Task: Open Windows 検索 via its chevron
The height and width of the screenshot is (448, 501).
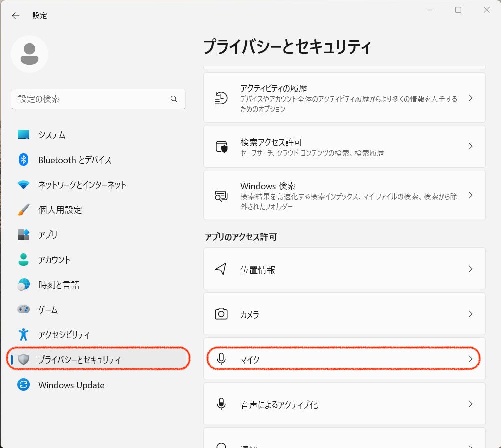Action: coord(470,195)
